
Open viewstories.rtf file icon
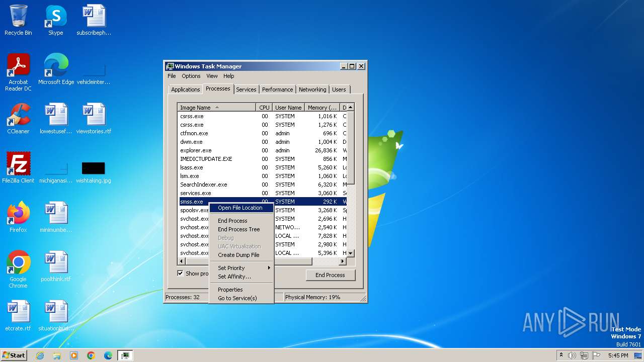[x=94, y=119]
